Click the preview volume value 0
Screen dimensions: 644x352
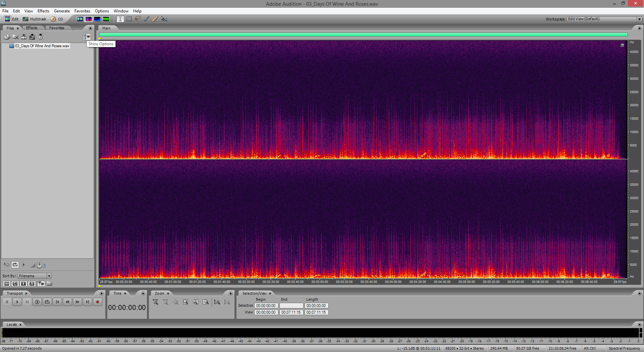tap(45, 265)
